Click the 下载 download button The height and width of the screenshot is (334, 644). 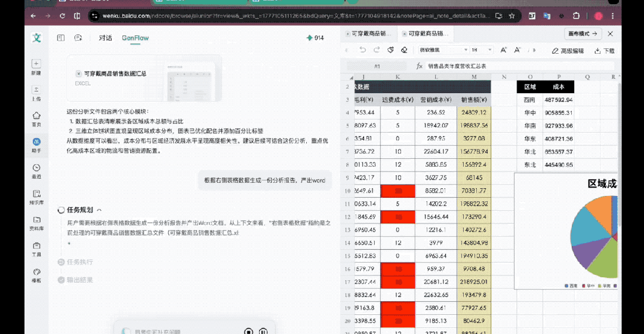[604, 51]
